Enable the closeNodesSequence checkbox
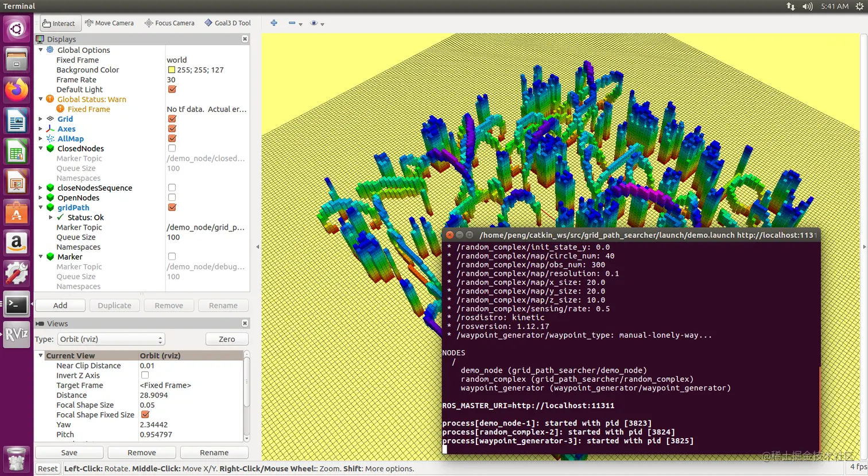 coord(172,188)
